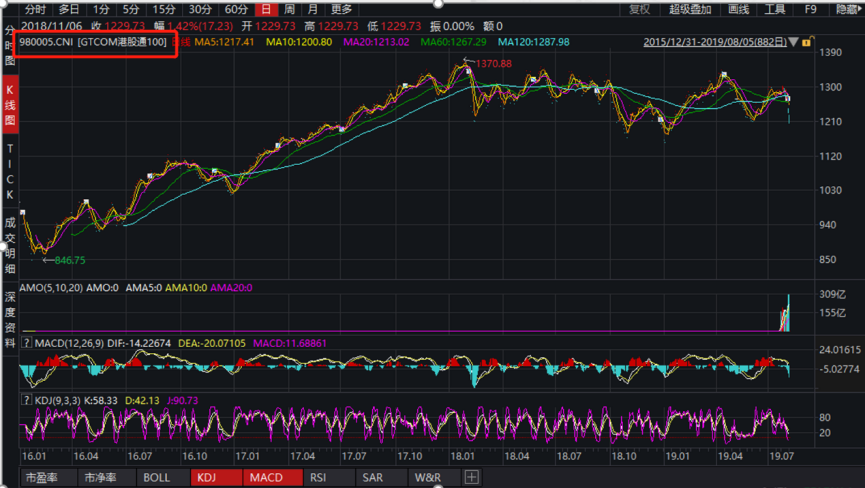865x488 pixels.
Task: Click the 隐藏 hide button
Action: 847,9
